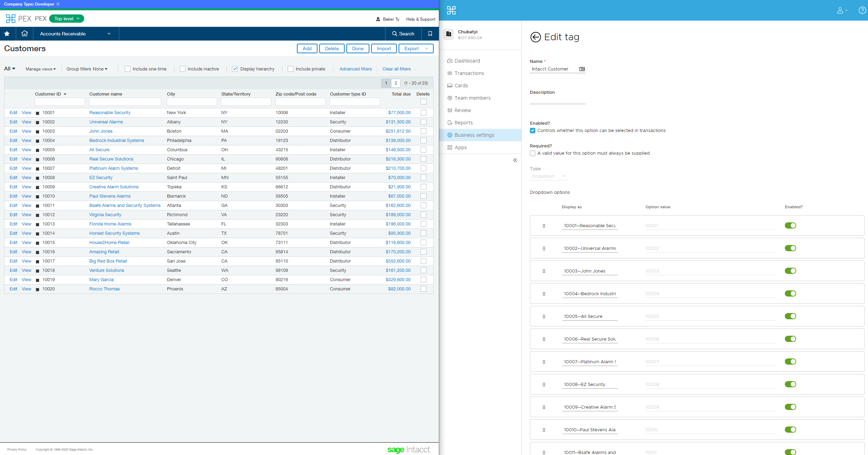The image size is (868, 455).
Task: Expand the Top level entity dropdown
Action: point(67,19)
